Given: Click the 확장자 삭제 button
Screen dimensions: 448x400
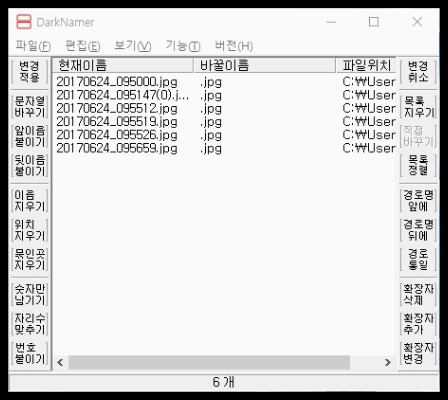Looking at the screenshot, I should 418,294.
